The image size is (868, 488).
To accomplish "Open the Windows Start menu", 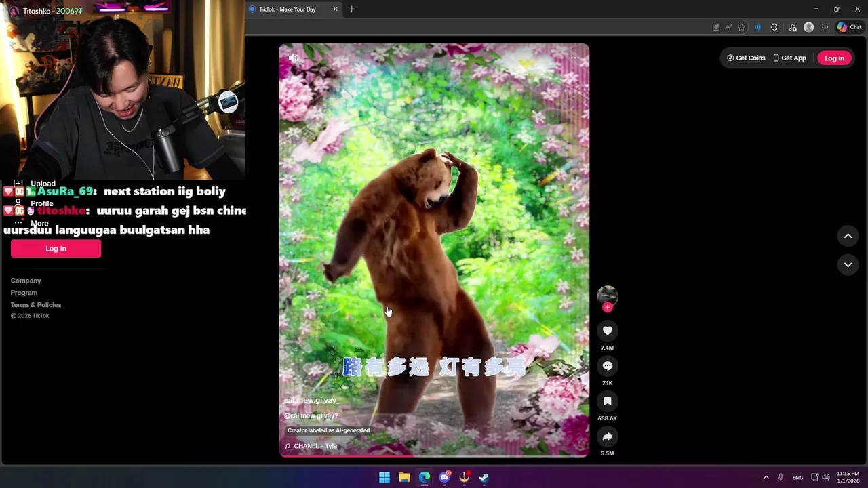I will pyautogui.click(x=384, y=477).
